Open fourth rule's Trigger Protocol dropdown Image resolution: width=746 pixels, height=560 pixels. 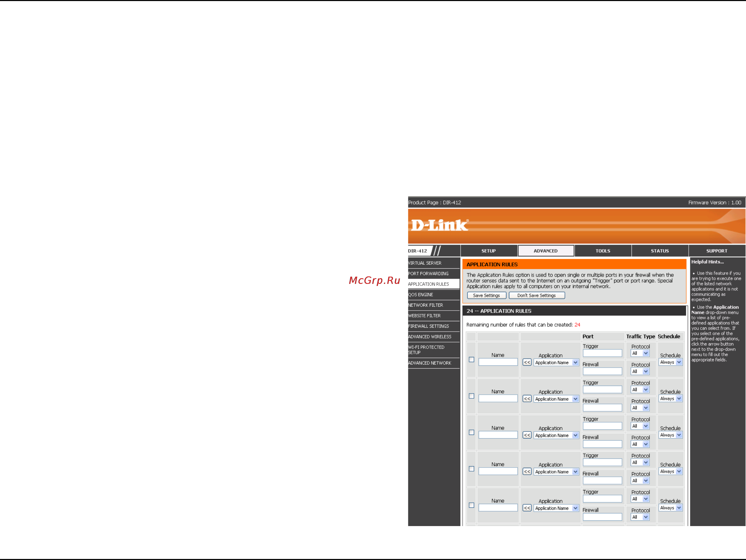click(x=640, y=463)
